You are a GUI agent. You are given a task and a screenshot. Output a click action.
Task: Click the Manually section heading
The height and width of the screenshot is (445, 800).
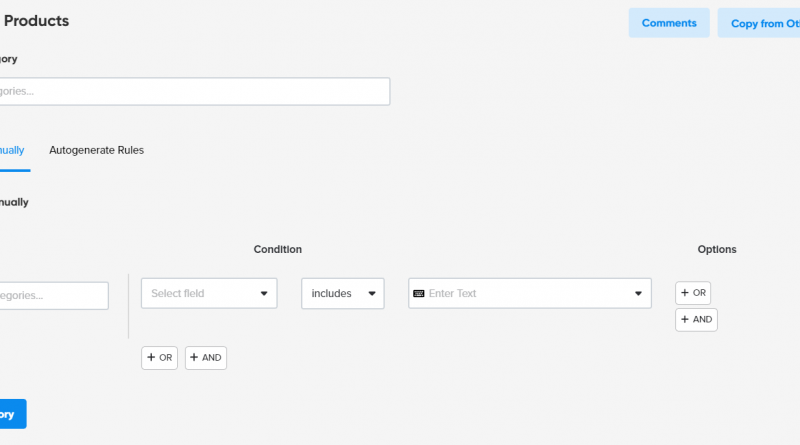pos(14,202)
